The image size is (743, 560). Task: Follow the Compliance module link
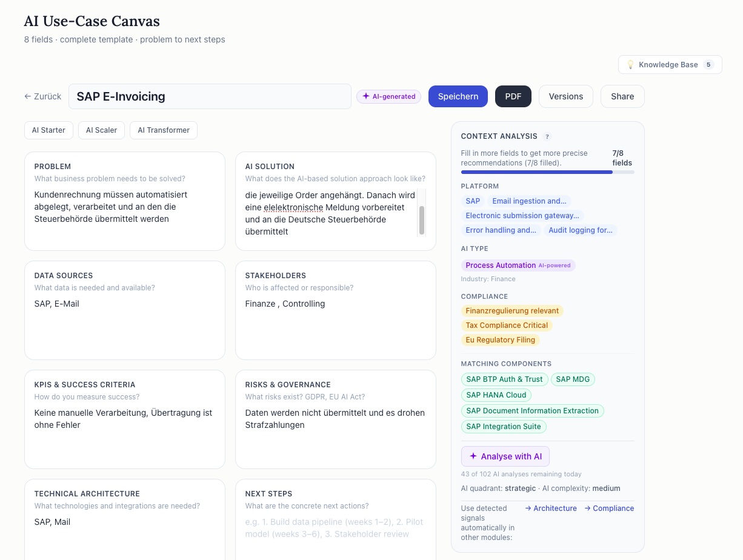coord(609,508)
